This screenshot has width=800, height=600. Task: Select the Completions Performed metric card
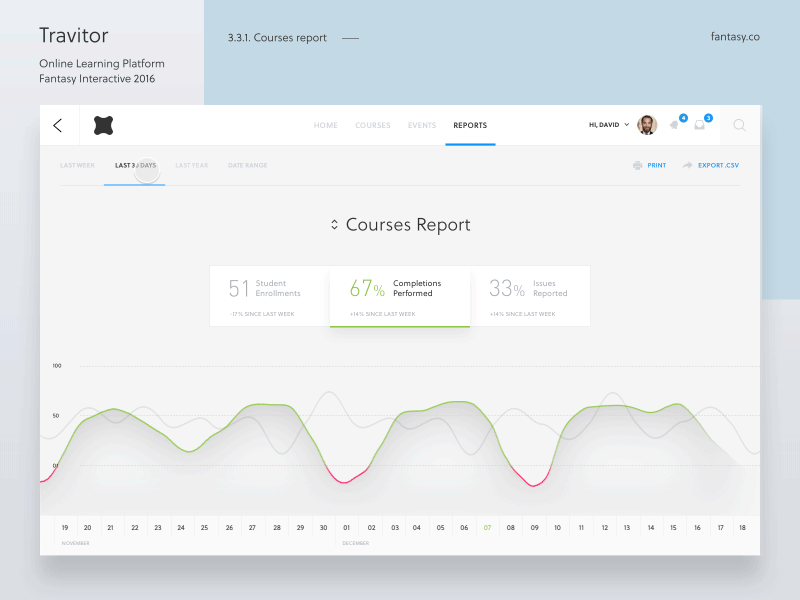click(x=399, y=295)
